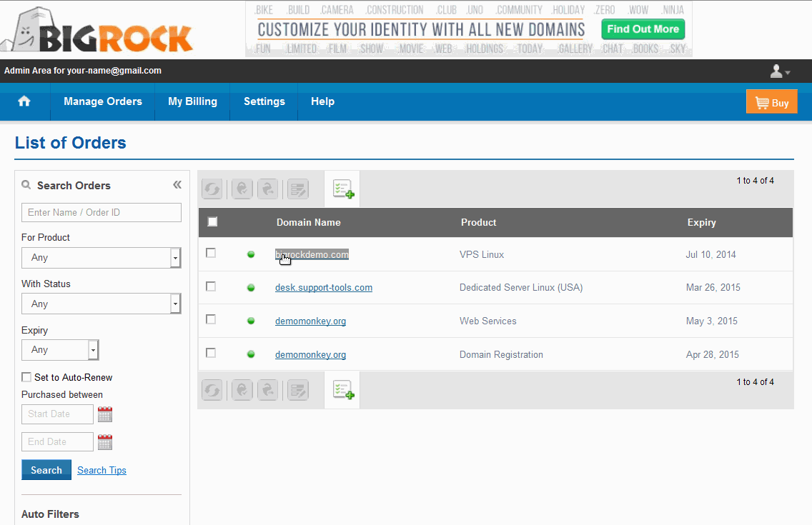Image resolution: width=812 pixels, height=525 pixels.
Task: Focus the End Date field
Action: coord(57,441)
